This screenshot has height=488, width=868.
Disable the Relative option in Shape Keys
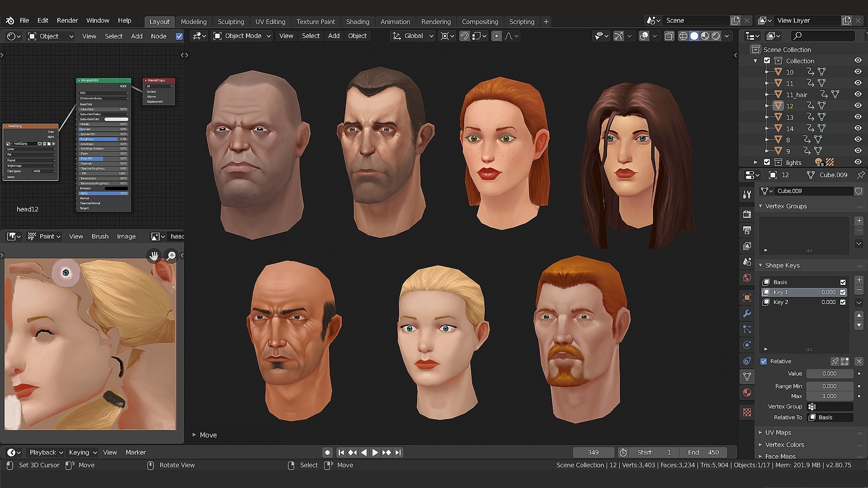coord(764,361)
